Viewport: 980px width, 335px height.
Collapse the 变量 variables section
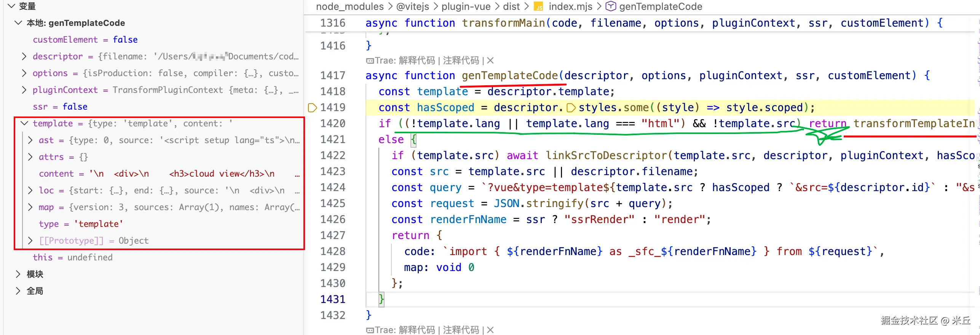[11, 6]
